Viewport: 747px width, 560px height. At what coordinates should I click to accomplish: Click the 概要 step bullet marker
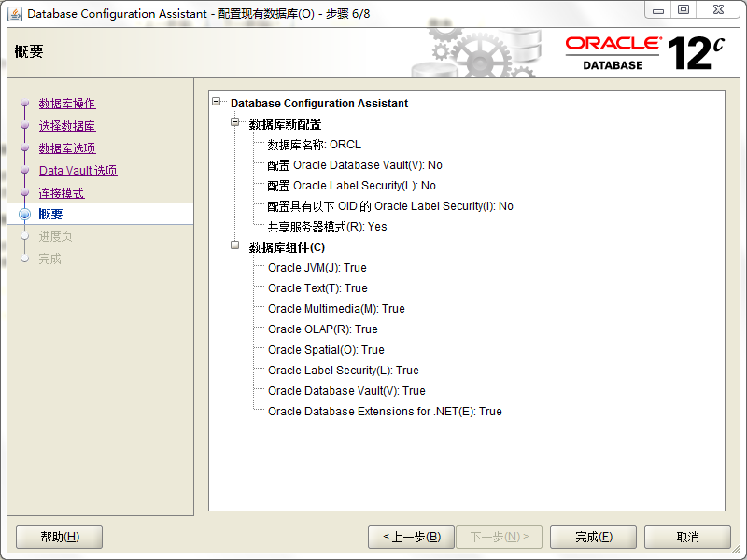point(25,214)
